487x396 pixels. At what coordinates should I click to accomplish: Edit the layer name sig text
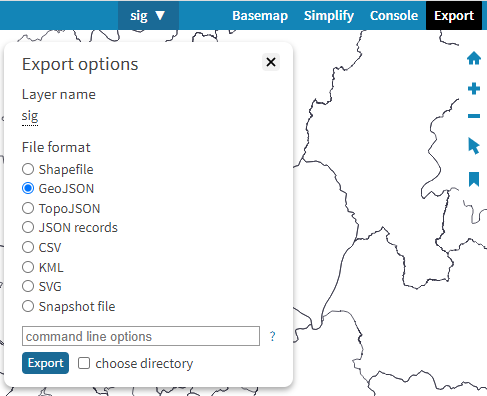[x=30, y=116]
